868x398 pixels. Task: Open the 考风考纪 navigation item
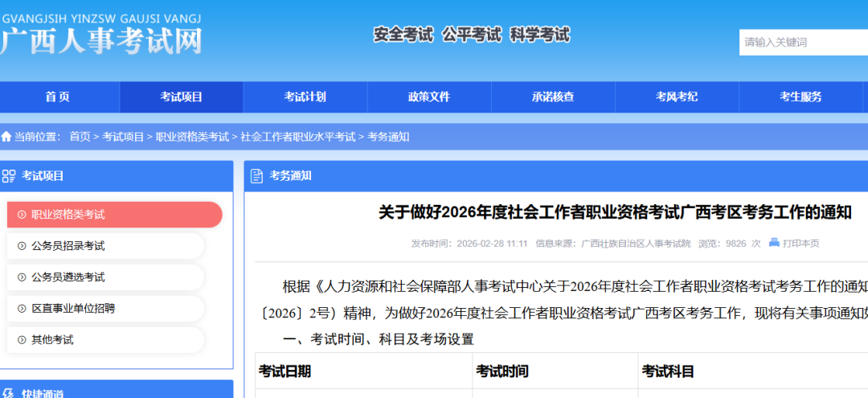(x=676, y=97)
